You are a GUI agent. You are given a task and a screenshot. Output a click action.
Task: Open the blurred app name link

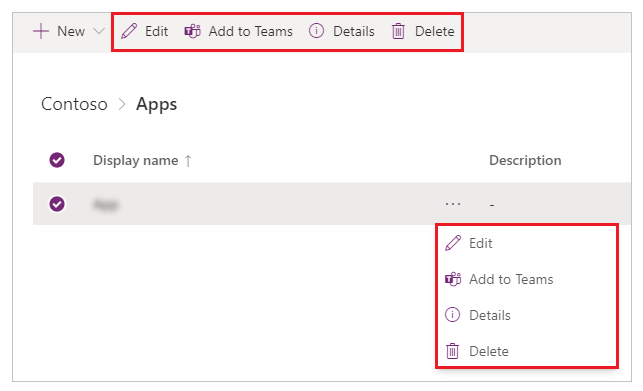pos(106,204)
